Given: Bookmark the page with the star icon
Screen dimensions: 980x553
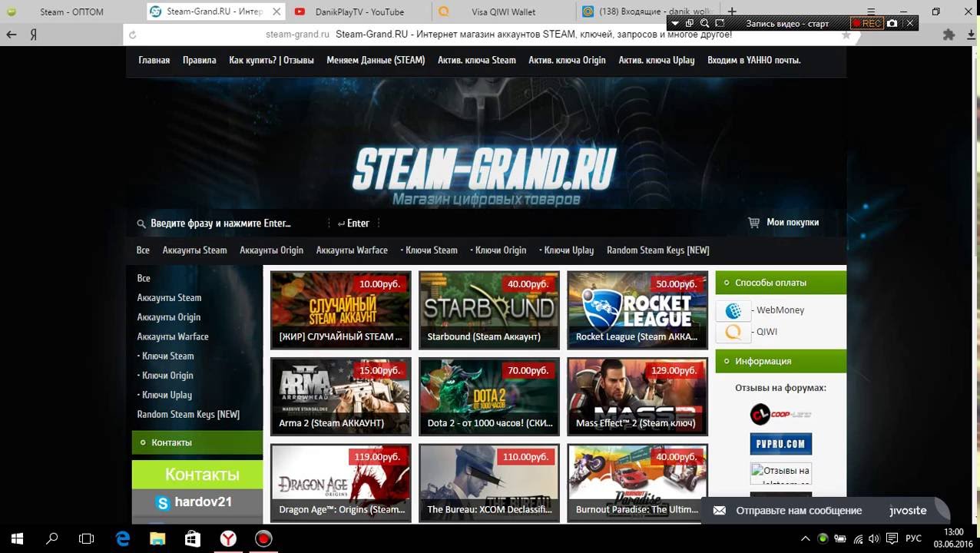Looking at the screenshot, I should coord(846,35).
